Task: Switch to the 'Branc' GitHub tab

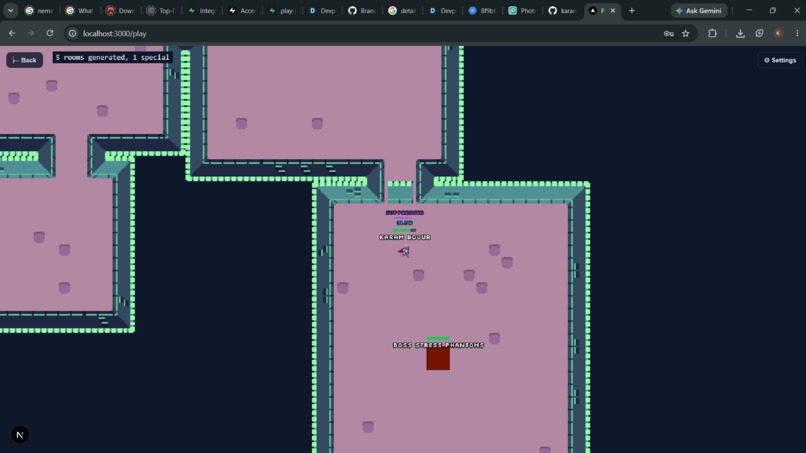Action: tap(362, 10)
